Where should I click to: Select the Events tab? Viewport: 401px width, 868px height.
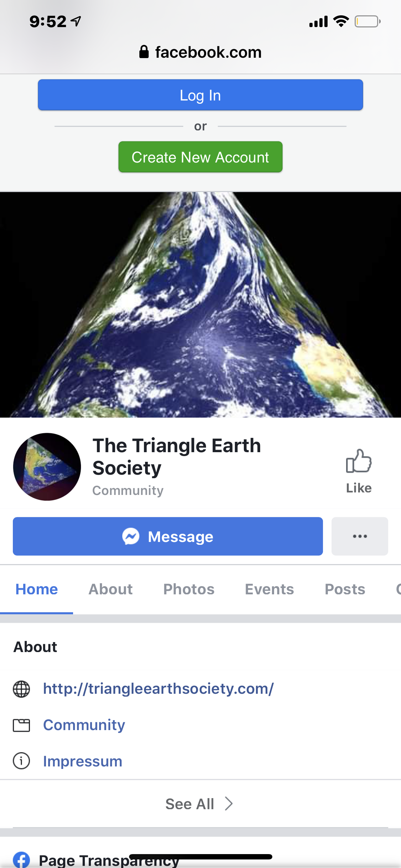point(269,589)
